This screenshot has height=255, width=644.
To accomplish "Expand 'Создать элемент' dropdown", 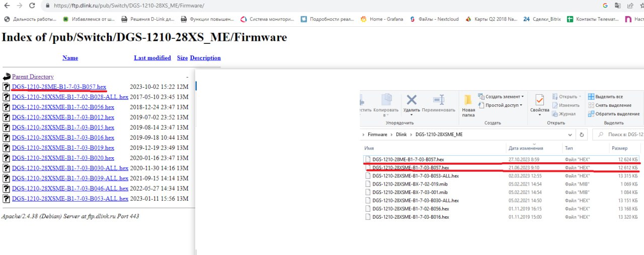I will 501,96.
